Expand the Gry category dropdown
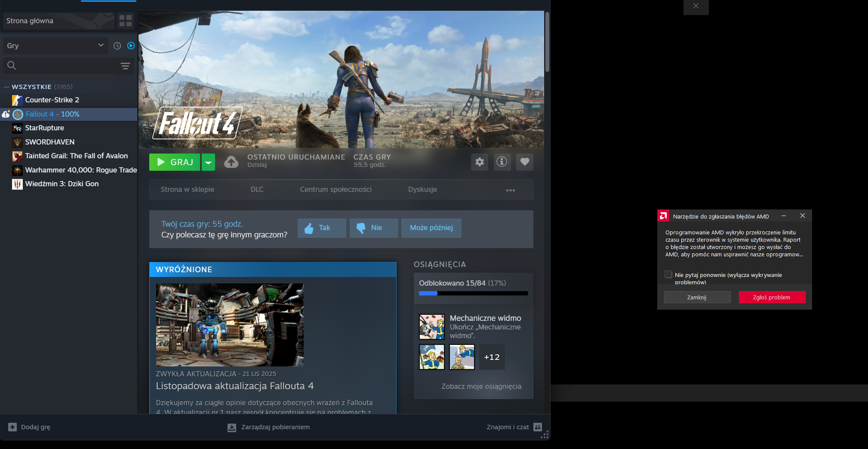Viewport: 868px width, 449px height. (x=55, y=46)
